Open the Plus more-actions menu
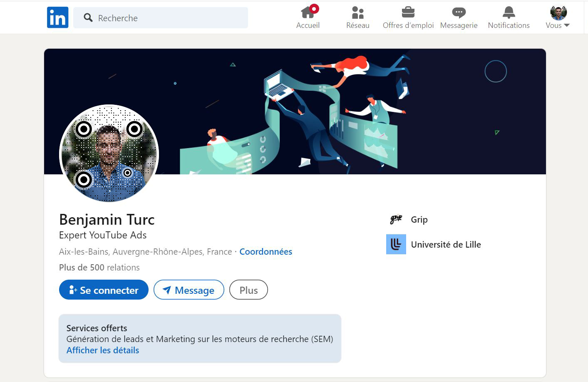588x382 pixels. click(x=248, y=290)
